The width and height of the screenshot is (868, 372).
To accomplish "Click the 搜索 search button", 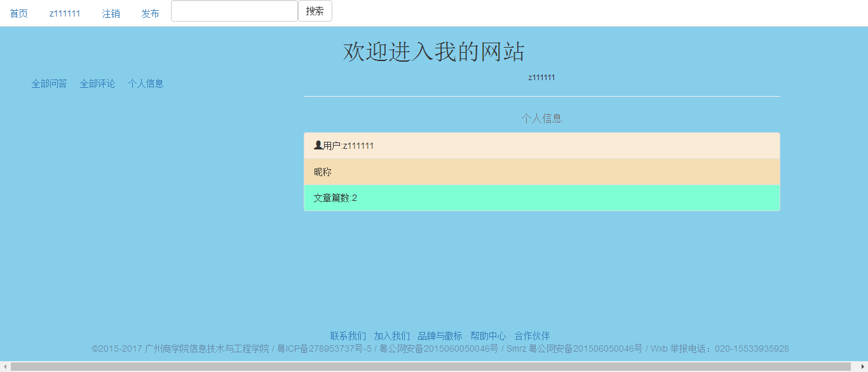I will click(x=315, y=11).
